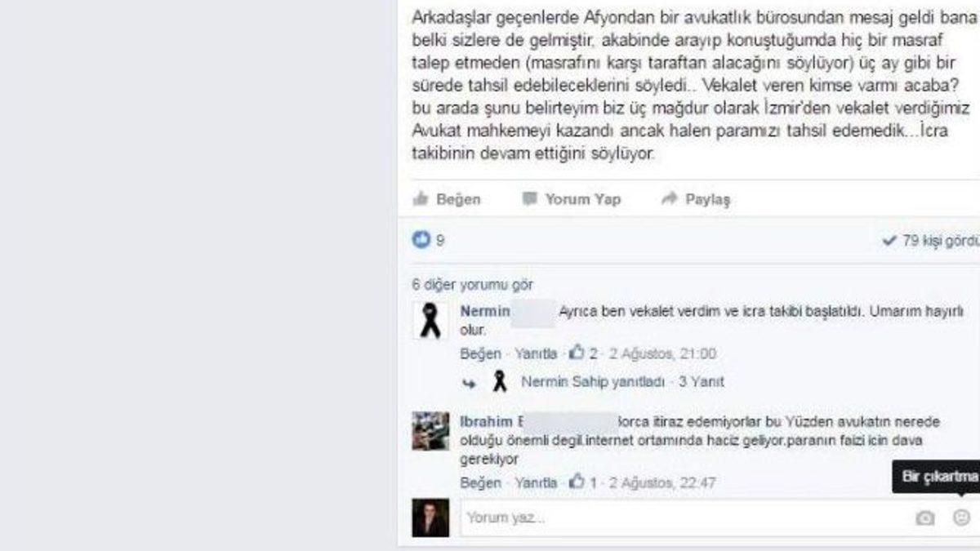The width and height of the screenshot is (980, 551).
Task: Click Yanıtla link under Ibrahim's comment
Action: (x=536, y=482)
